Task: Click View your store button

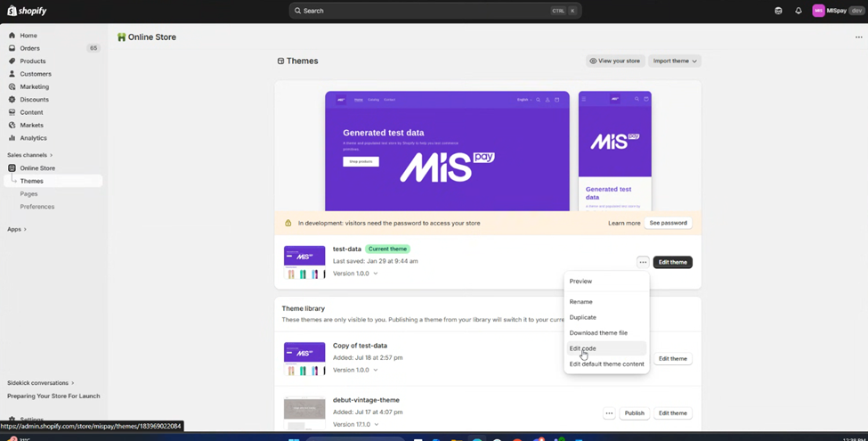Action: click(x=615, y=61)
